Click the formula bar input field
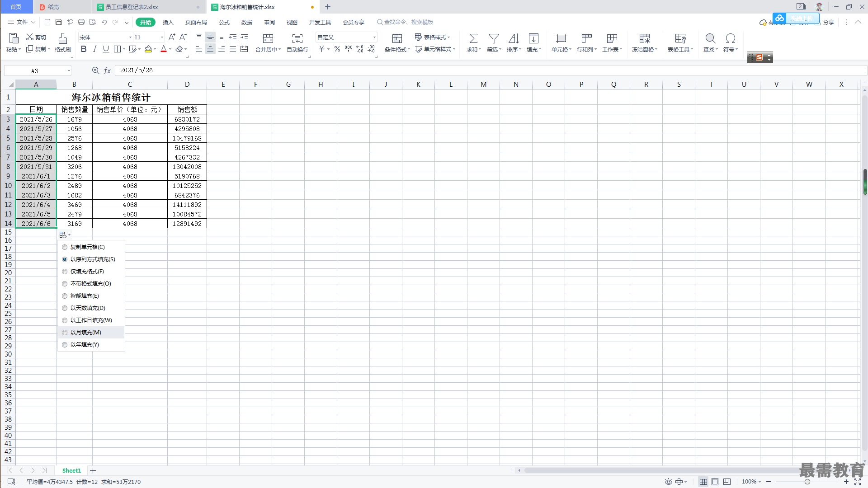This screenshot has width=868, height=488. [491, 70]
